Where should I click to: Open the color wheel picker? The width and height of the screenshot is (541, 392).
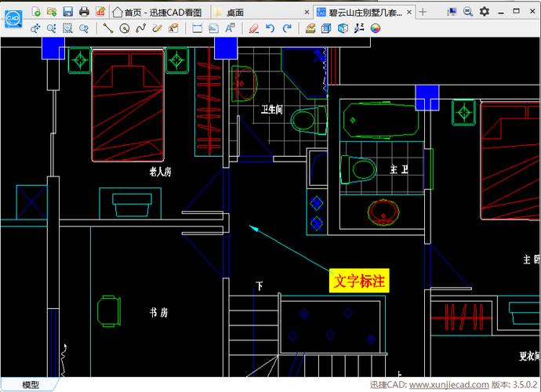[x=376, y=28]
